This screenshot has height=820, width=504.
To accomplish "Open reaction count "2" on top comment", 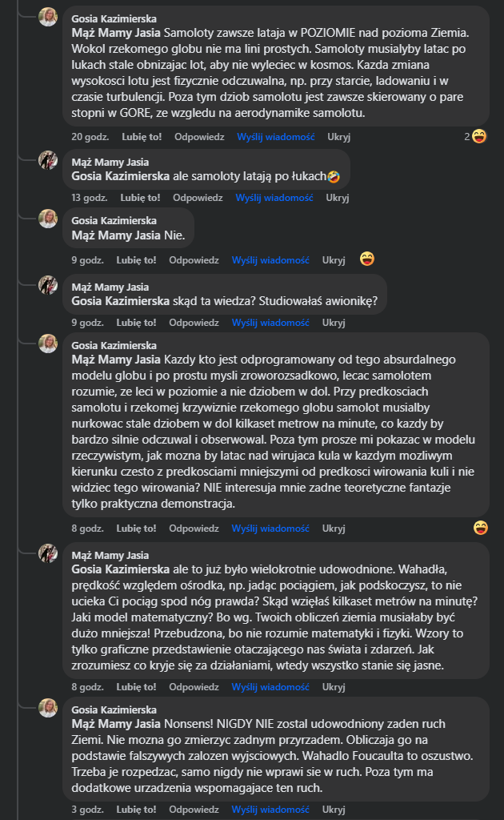I will click(x=466, y=136).
